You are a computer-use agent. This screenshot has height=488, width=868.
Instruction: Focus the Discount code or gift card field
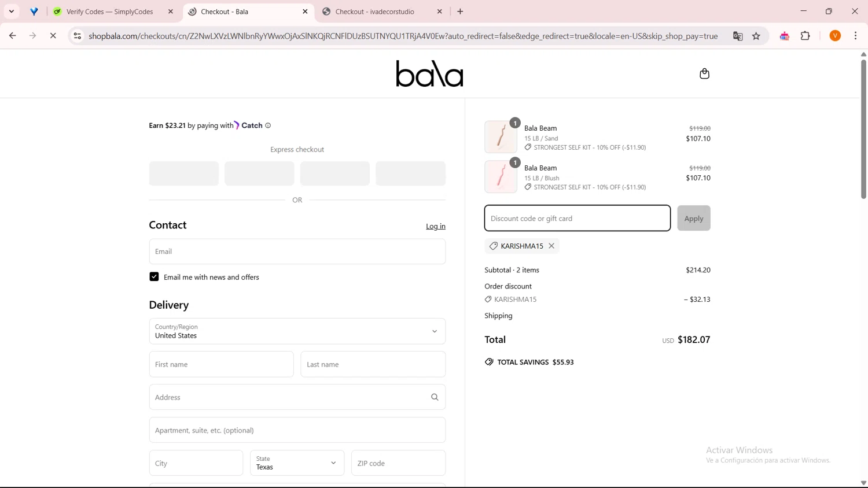(x=578, y=219)
